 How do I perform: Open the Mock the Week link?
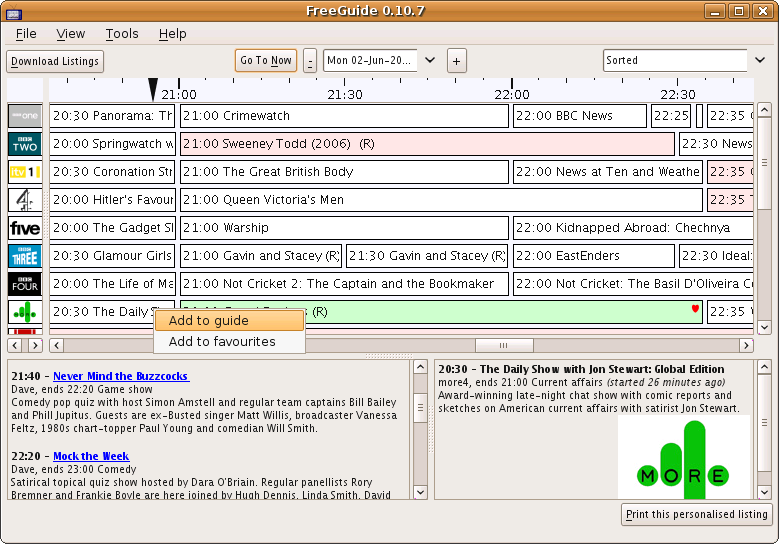pyautogui.click(x=91, y=456)
